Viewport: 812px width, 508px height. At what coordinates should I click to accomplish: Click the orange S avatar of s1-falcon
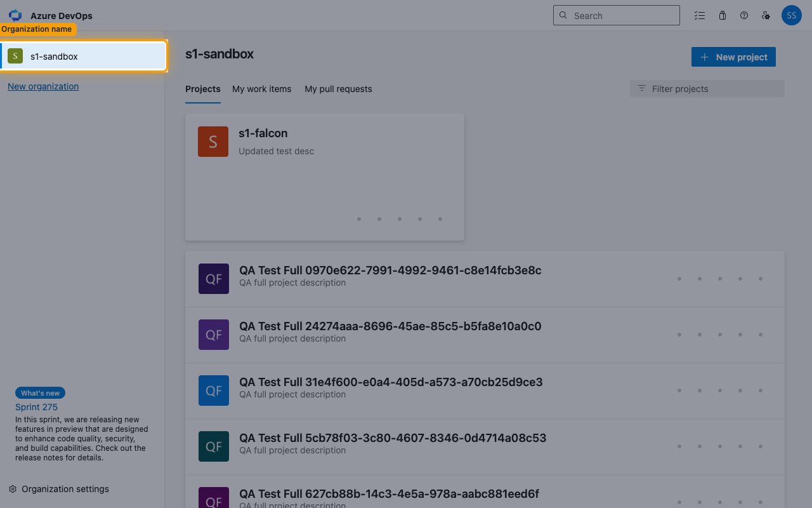tap(213, 142)
